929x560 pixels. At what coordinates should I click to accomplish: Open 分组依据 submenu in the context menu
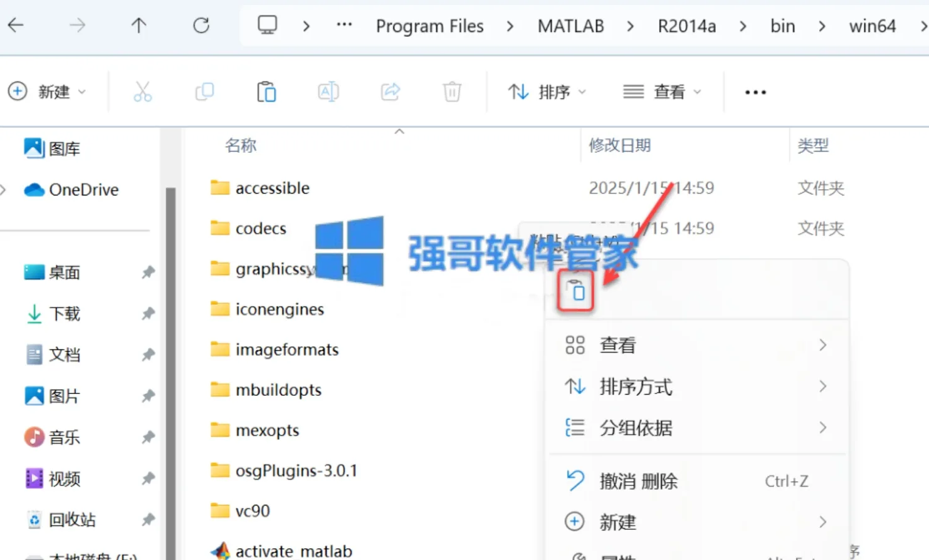[696, 428]
